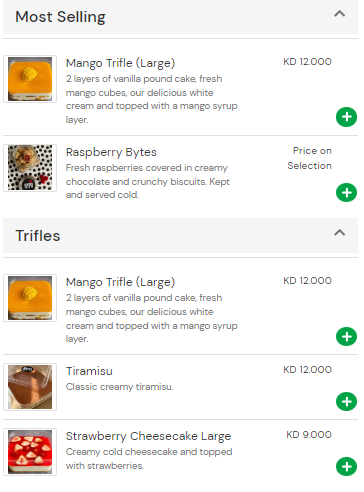Open the Most Selling category header
The image size is (364, 492).
180,17
